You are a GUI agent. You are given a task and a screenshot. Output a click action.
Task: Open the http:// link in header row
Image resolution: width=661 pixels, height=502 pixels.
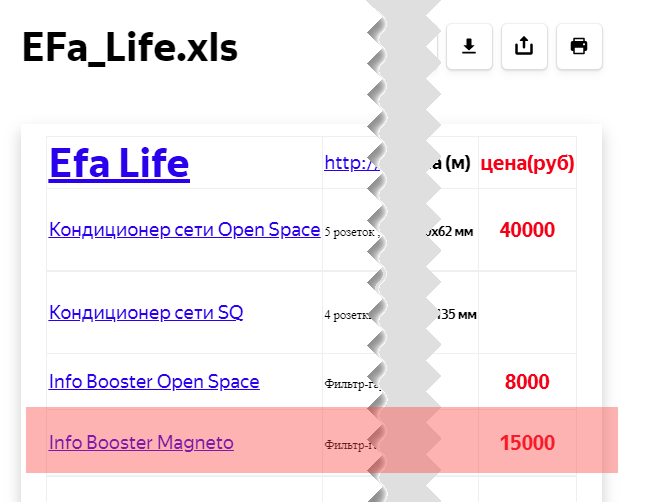[x=352, y=163]
